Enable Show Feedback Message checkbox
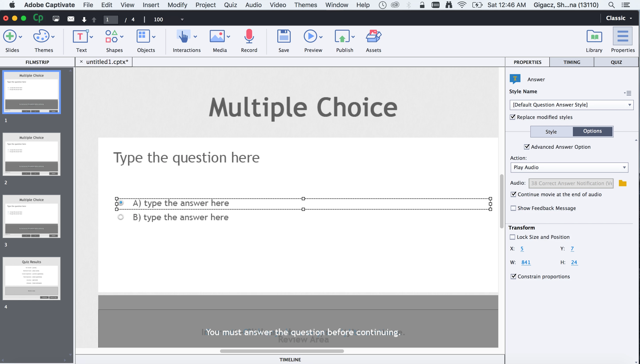640x364 pixels. point(513,208)
